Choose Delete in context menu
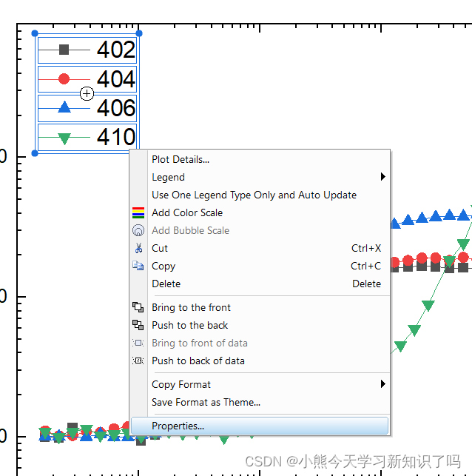Screen dimensions: 472x476 click(260, 284)
